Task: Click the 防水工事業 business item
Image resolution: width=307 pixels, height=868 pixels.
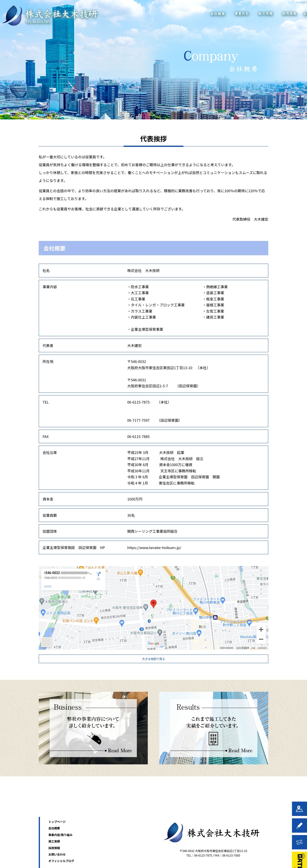Action: click(138, 287)
